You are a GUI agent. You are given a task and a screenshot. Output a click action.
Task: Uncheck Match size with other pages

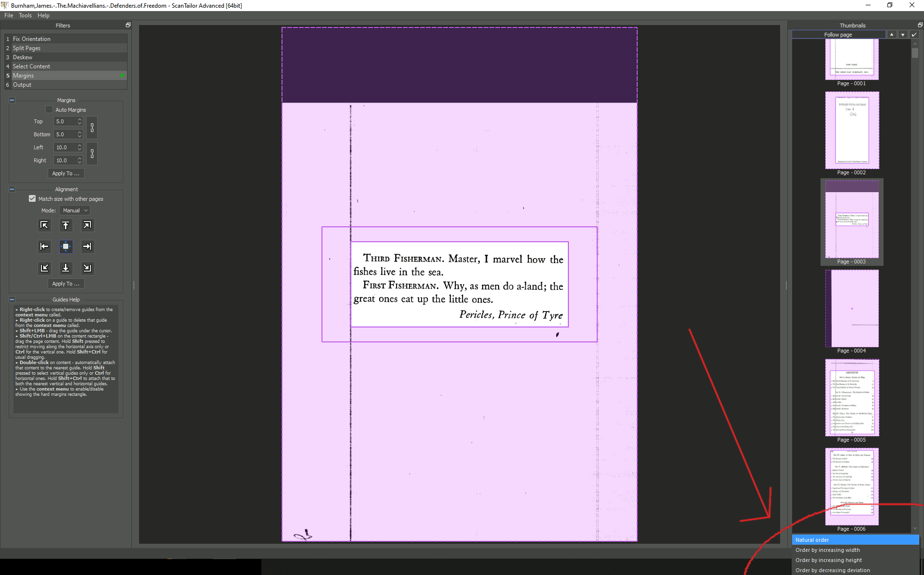point(32,199)
